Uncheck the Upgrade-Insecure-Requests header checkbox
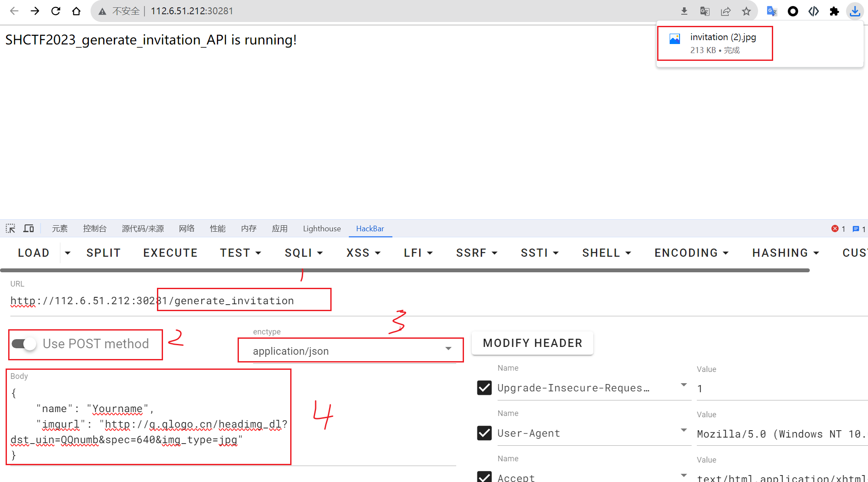 click(485, 387)
